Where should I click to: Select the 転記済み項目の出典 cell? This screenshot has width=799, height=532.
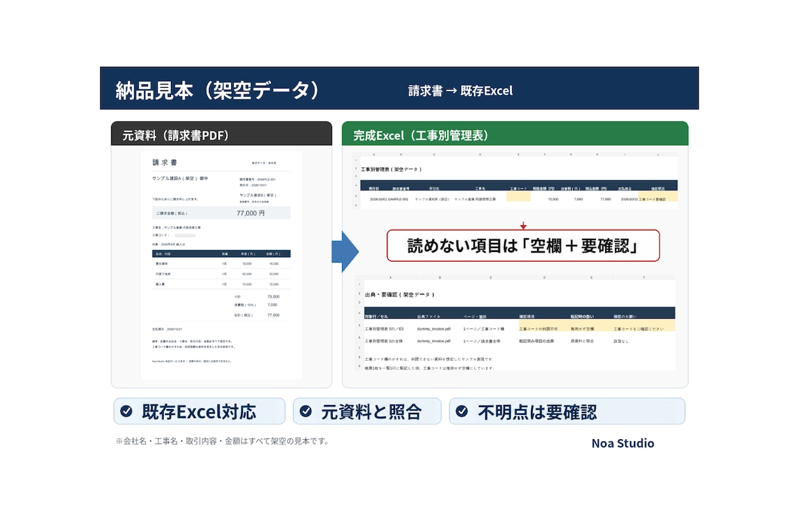point(536,341)
